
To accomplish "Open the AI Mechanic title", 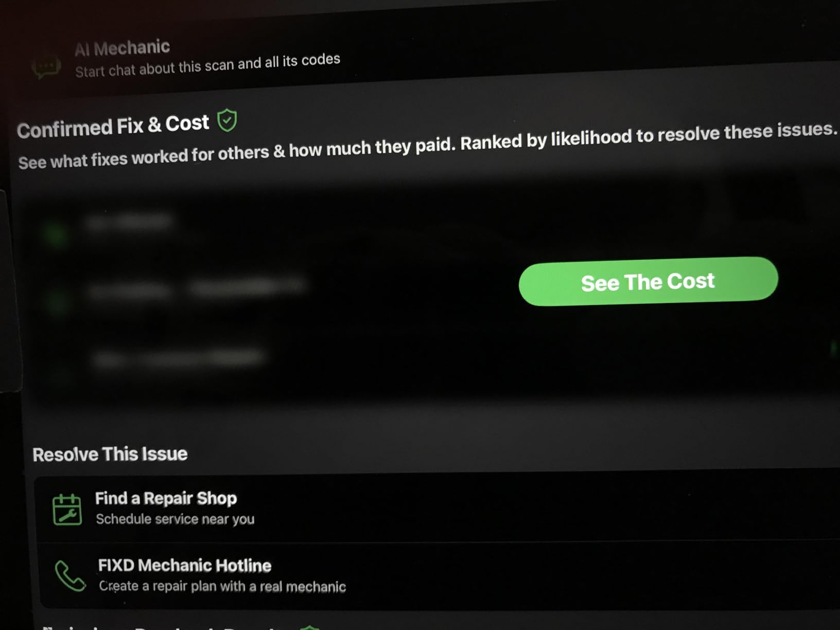I will point(122,48).
